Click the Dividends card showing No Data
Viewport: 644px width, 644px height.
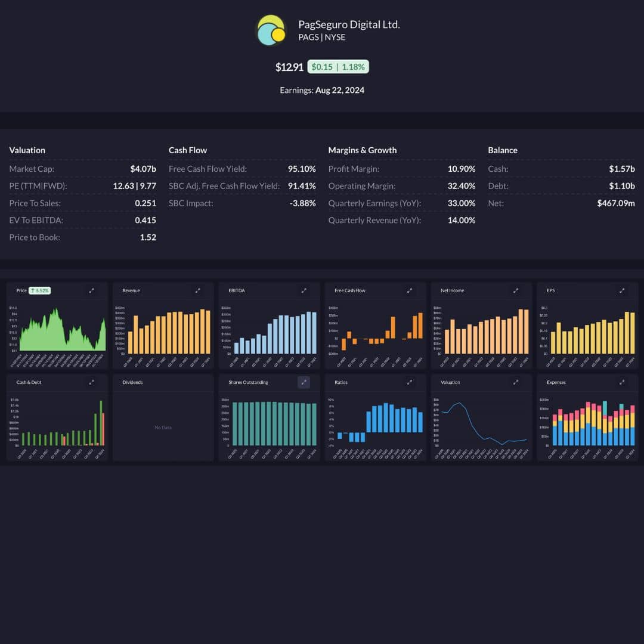tap(163, 417)
